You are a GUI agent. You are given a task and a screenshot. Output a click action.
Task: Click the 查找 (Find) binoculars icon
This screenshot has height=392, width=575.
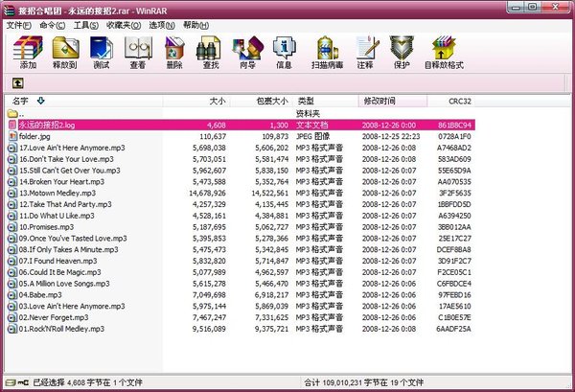[x=209, y=48]
